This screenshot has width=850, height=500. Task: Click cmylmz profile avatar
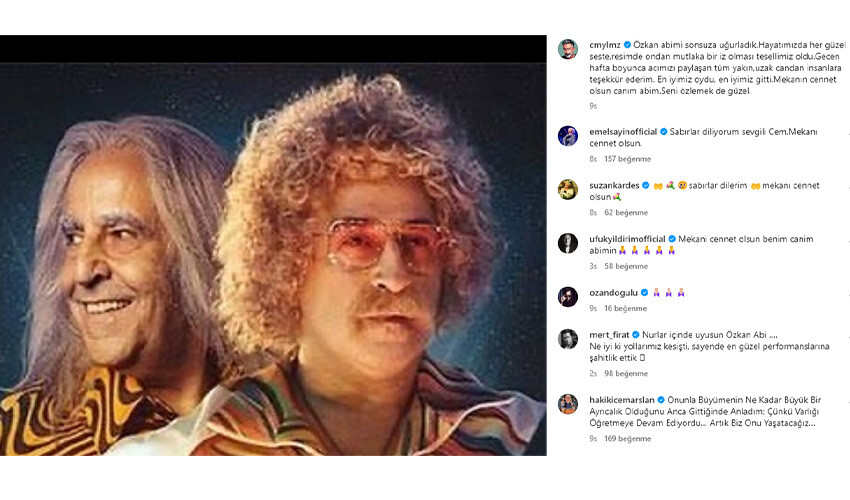coord(568,50)
